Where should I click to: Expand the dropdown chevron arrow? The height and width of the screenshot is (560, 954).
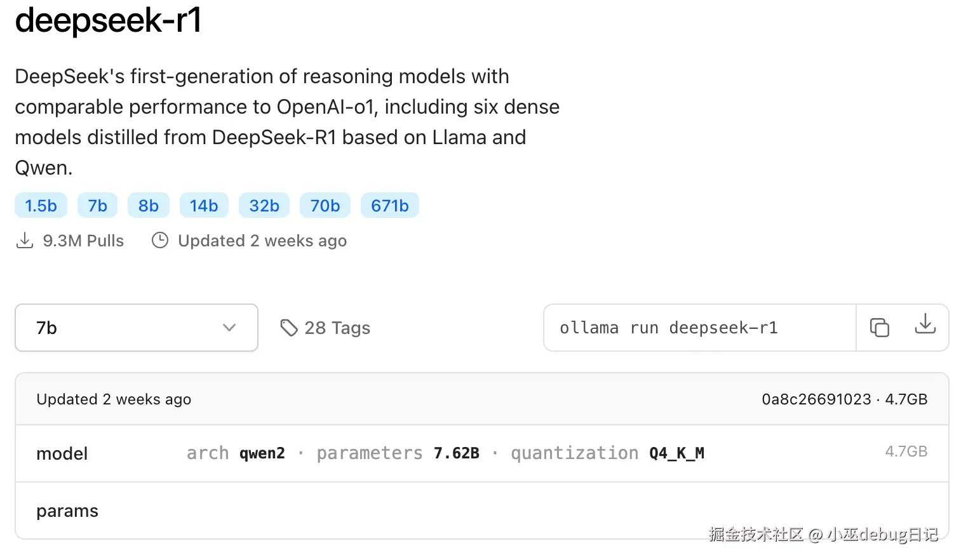(229, 328)
